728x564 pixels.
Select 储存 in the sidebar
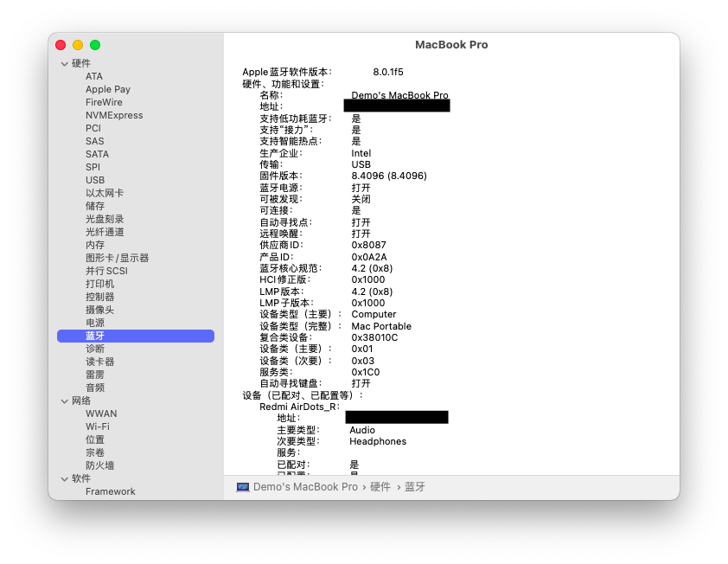tap(95, 206)
